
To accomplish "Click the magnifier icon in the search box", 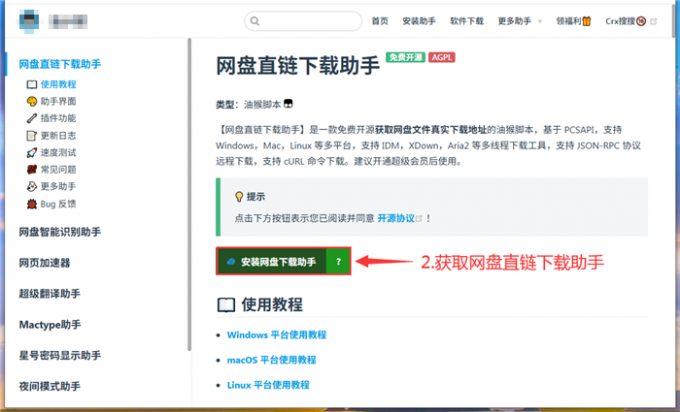I will 255,21.
